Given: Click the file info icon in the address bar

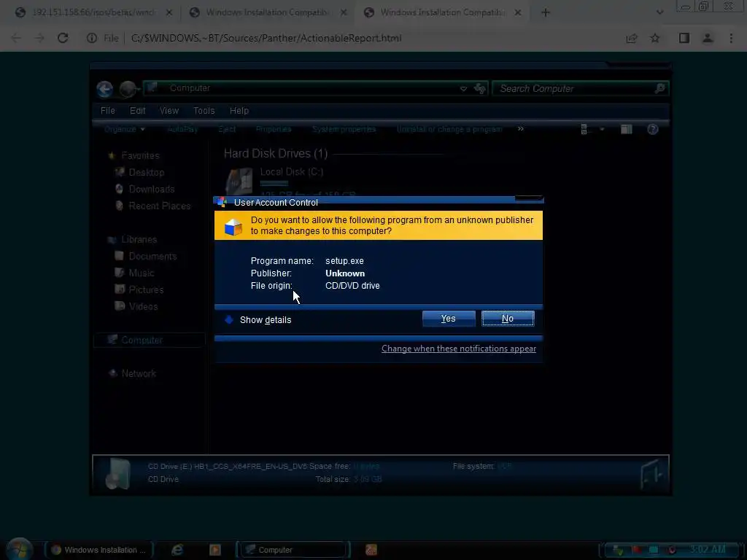Looking at the screenshot, I should coord(92,38).
